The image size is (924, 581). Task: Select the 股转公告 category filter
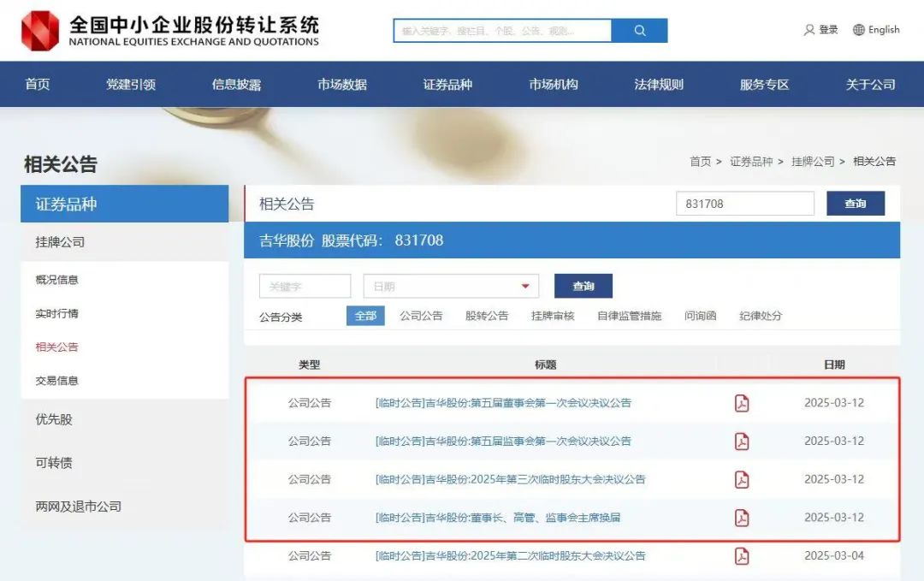[487, 316]
